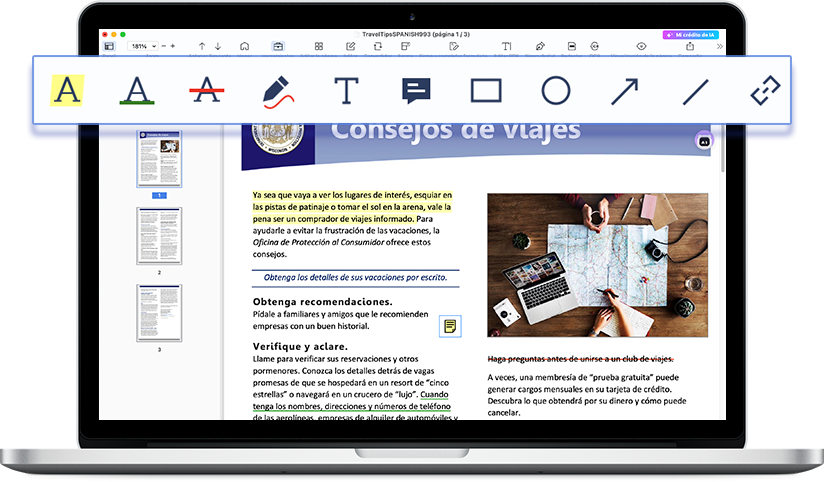Click the Share export icon
Screen dimensions: 824x482
click(690, 46)
